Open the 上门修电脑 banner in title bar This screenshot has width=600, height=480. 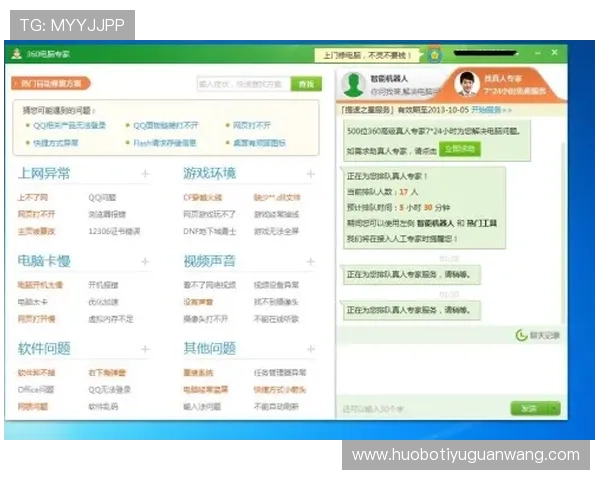click(367, 56)
